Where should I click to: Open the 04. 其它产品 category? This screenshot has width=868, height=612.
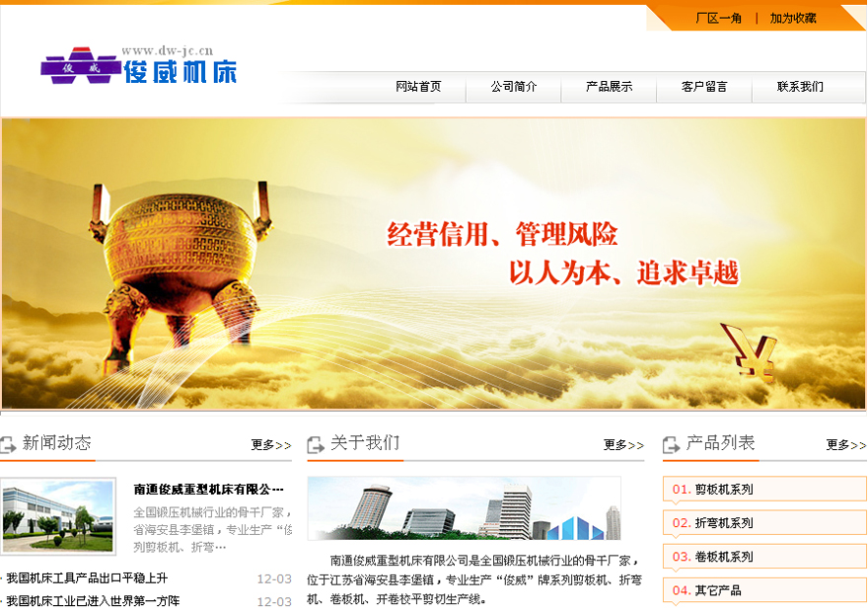718,590
